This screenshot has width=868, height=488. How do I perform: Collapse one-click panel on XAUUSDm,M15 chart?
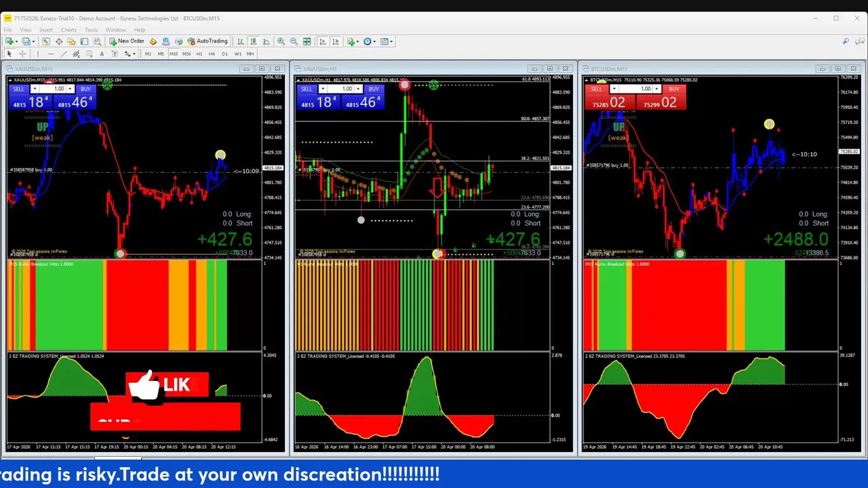(12, 80)
